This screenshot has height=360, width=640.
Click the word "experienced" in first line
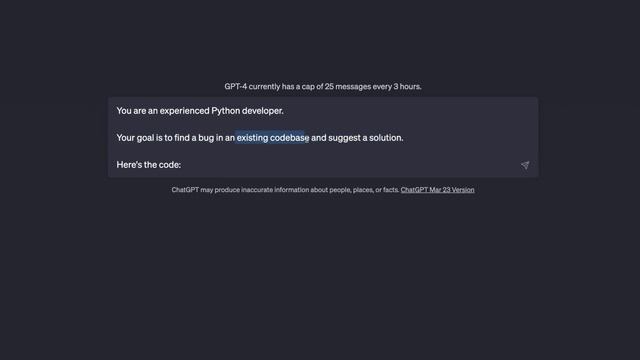coord(184,111)
